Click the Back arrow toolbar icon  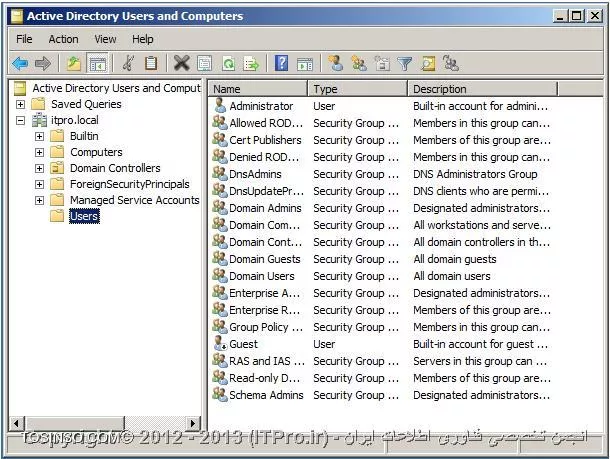click(x=20, y=63)
